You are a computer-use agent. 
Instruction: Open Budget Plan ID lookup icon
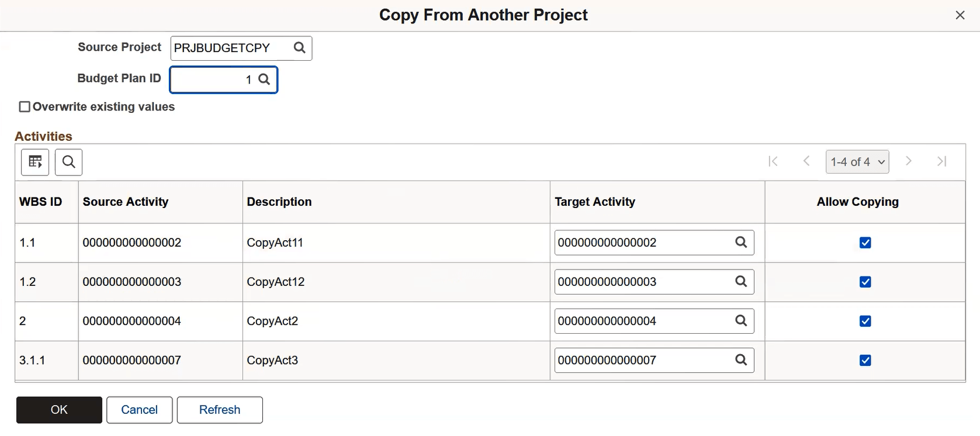click(x=264, y=79)
